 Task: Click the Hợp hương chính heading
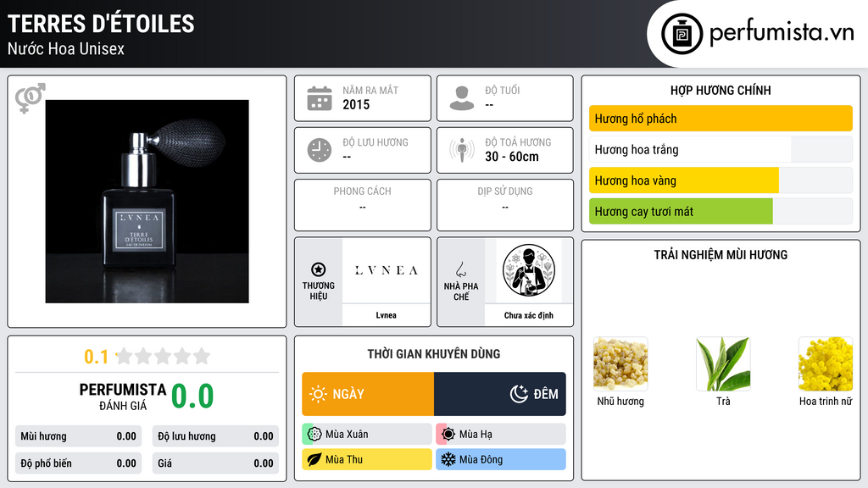(721, 90)
